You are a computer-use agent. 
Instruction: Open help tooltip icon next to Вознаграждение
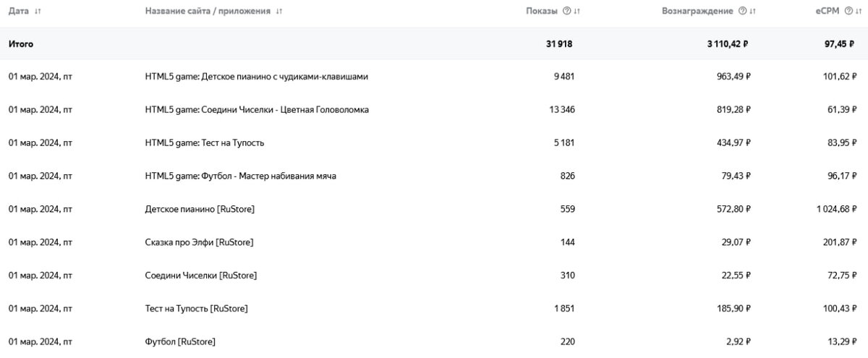tap(742, 11)
